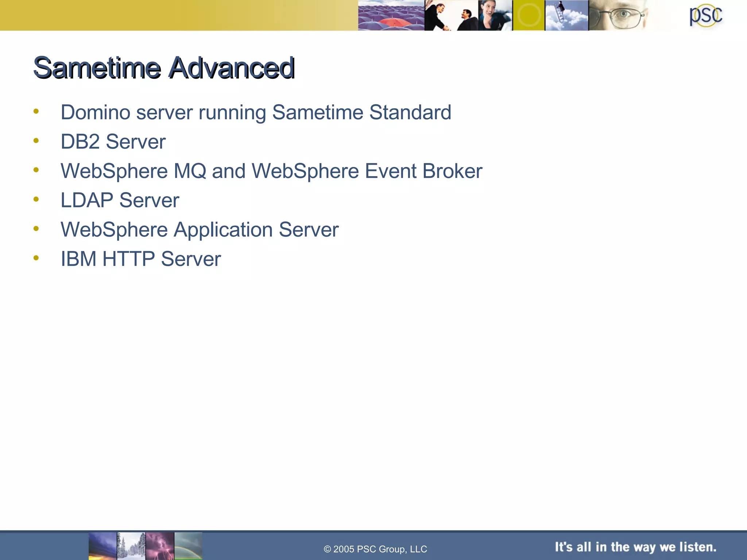The image size is (747, 560).
Task: Click "Domino server running Sametime Standard" bullet
Action: click(x=256, y=112)
